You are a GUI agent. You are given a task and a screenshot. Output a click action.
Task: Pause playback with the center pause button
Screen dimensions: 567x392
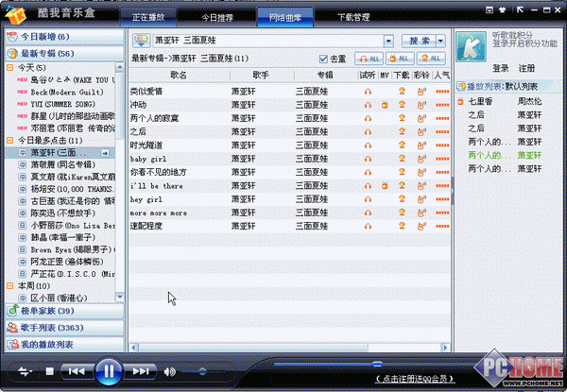coord(108,370)
